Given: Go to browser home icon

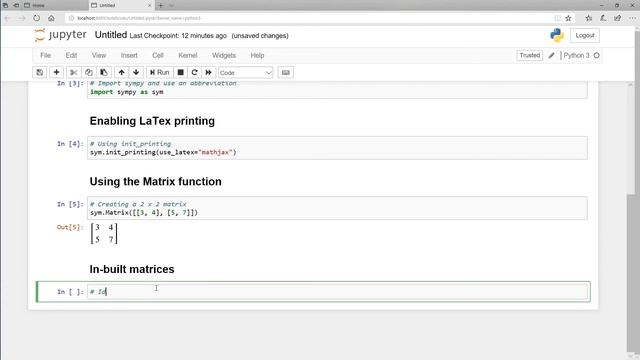Looking at the screenshot, I should (51, 18).
